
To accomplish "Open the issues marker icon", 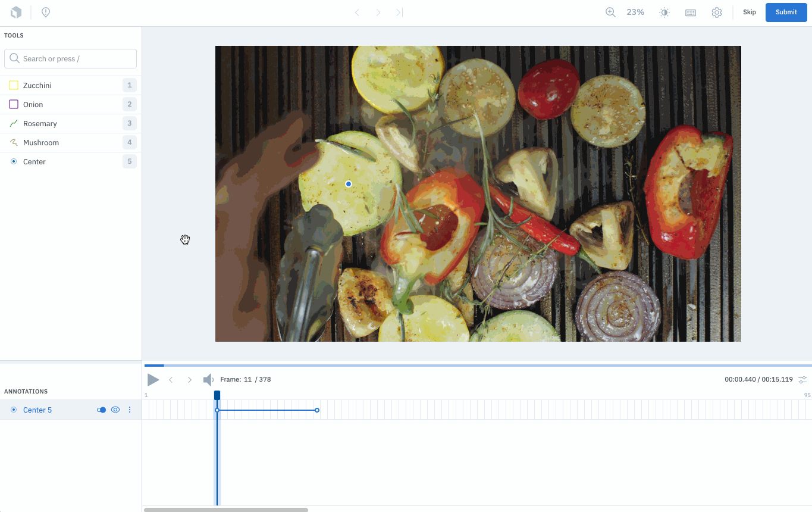I will (46, 12).
